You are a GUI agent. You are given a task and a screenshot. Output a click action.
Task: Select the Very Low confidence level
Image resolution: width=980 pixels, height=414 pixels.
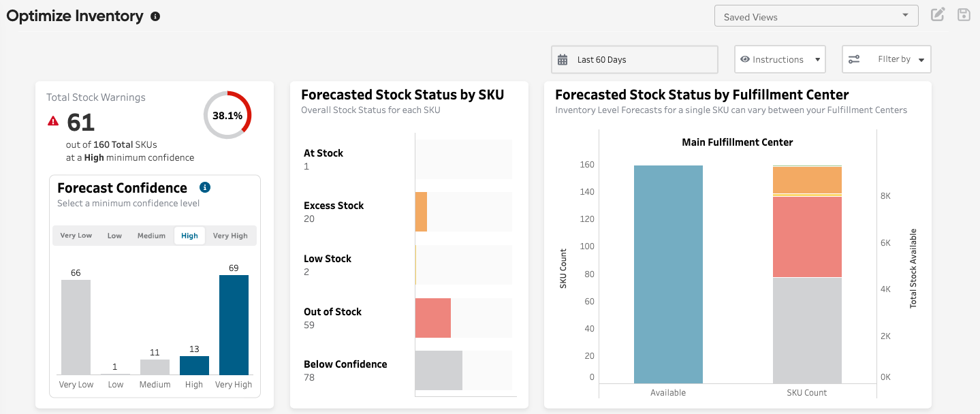(76, 236)
